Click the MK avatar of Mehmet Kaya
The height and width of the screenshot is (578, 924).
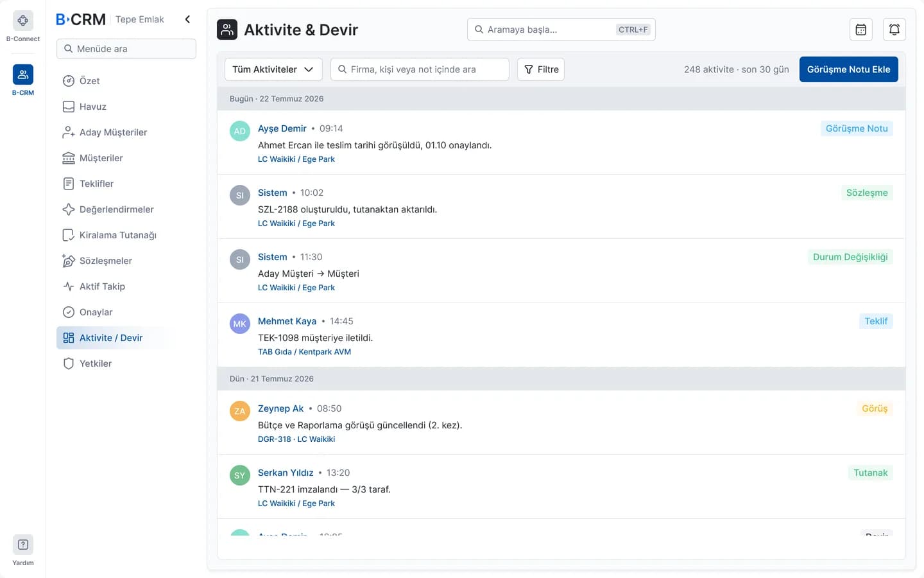[x=240, y=324]
